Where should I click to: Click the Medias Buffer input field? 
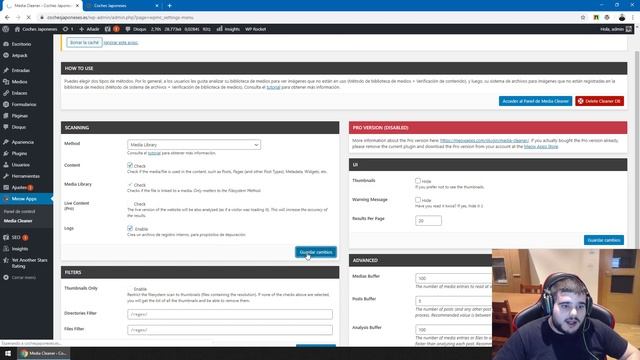click(x=453, y=278)
